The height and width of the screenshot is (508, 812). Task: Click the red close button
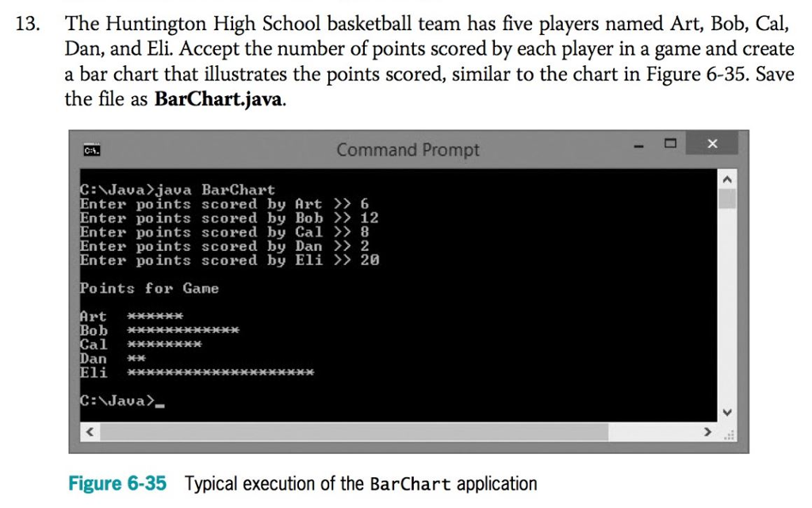tap(710, 144)
